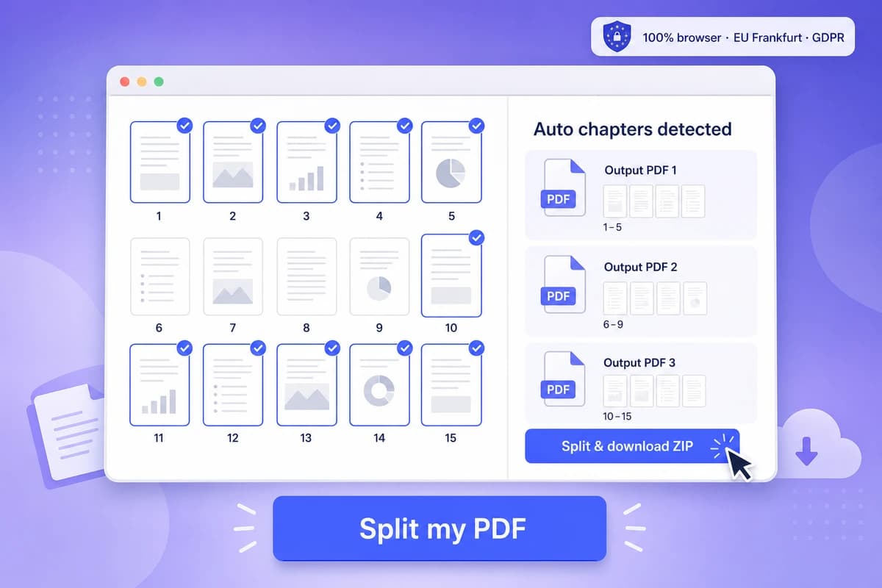Click the Auto chapters detected heading

pyautogui.click(x=632, y=129)
